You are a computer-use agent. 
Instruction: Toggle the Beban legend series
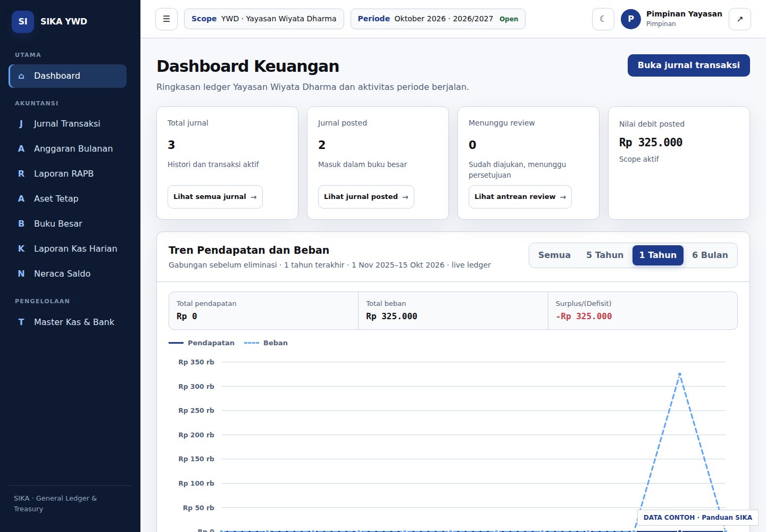coord(266,343)
